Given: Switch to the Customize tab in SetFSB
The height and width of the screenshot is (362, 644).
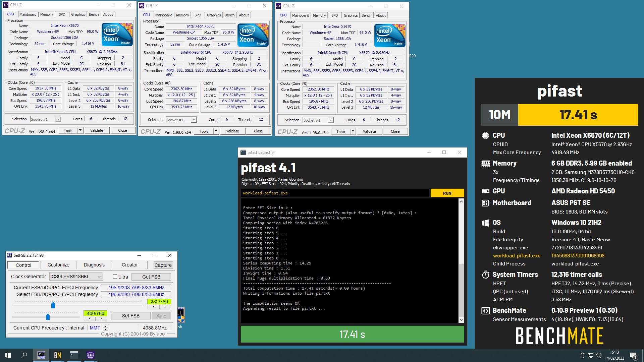Looking at the screenshot, I should click(x=58, y=265).
